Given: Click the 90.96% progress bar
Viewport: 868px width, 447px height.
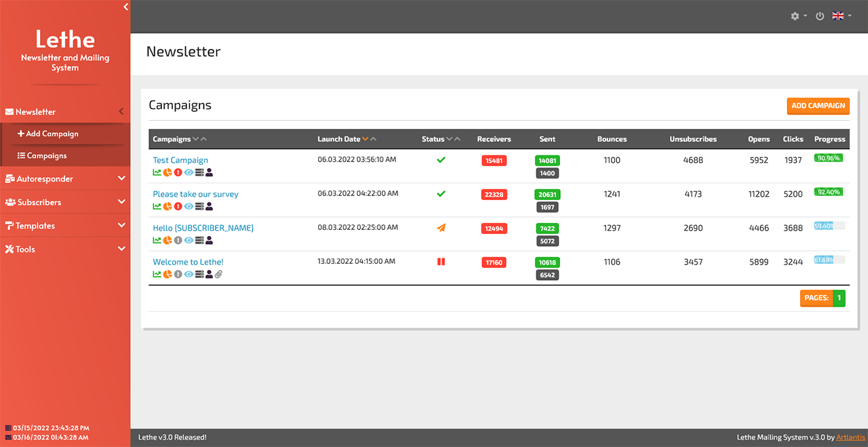Looking at the screenshot, I should [829, 158].
